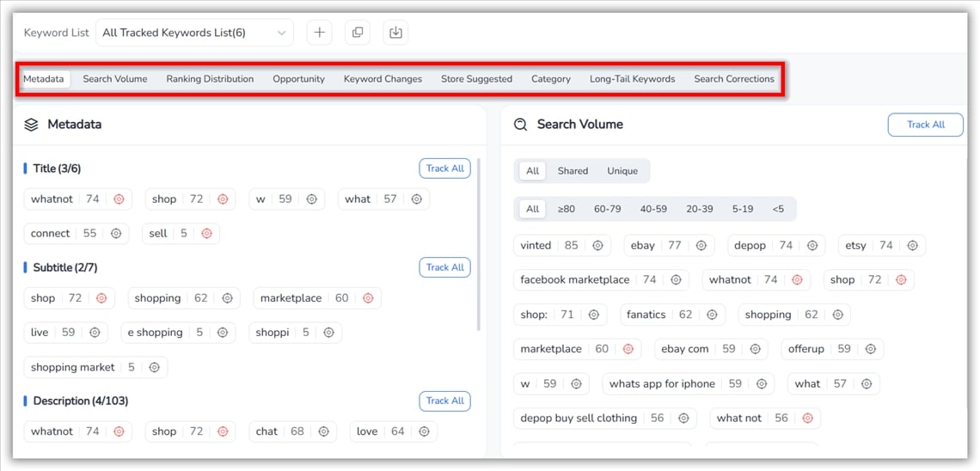980x471 pixels.
Task: Click the download export icon
Action: pos(395,33)
